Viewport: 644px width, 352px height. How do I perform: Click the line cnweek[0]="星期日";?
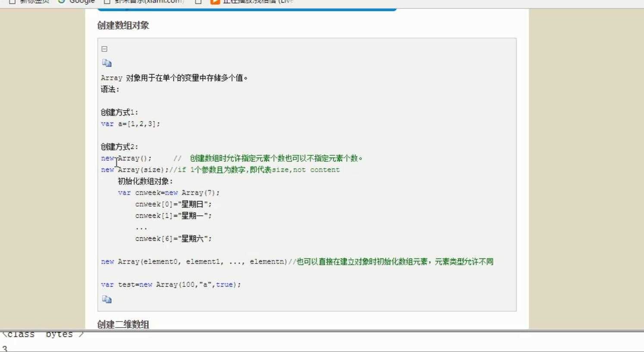pos(173,204)
